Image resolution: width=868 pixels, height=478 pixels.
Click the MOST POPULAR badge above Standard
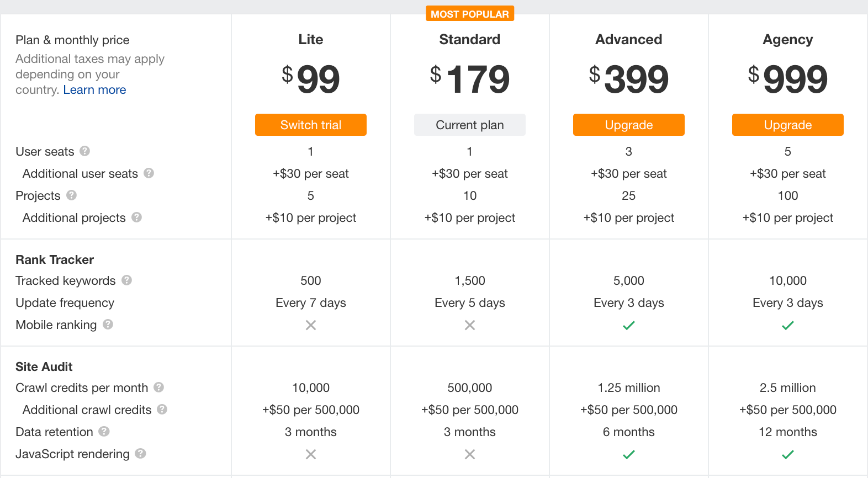click(x=470, y=14)
